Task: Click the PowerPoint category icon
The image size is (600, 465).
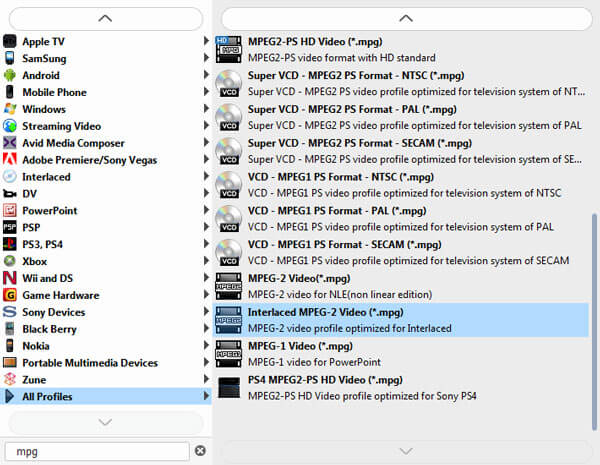Action: coord(10,211)
